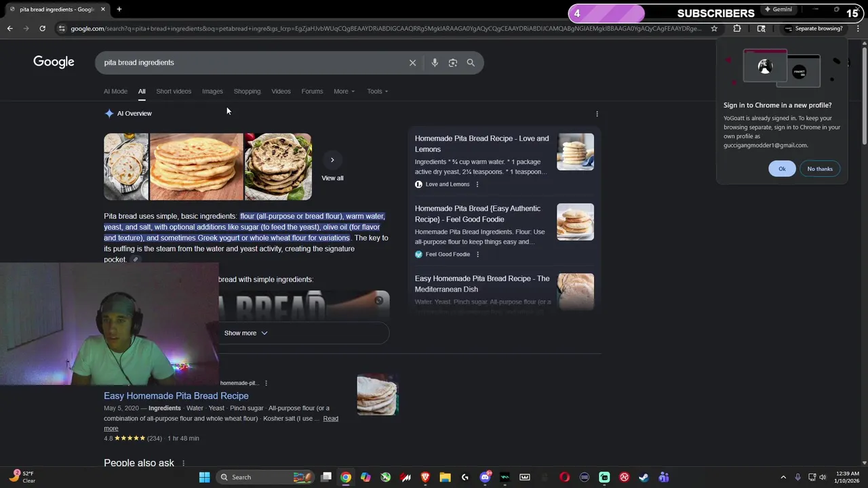The height and width of the screenshot is (488, 868).
Task: Click Separate browsing? chip in toolbar
Action: click(x=813, y=28)
